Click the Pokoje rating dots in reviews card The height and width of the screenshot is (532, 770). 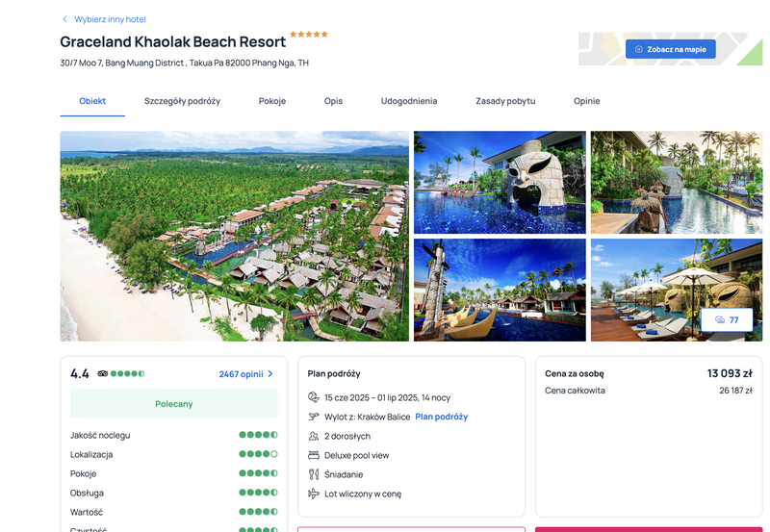[x=258, y=473]
